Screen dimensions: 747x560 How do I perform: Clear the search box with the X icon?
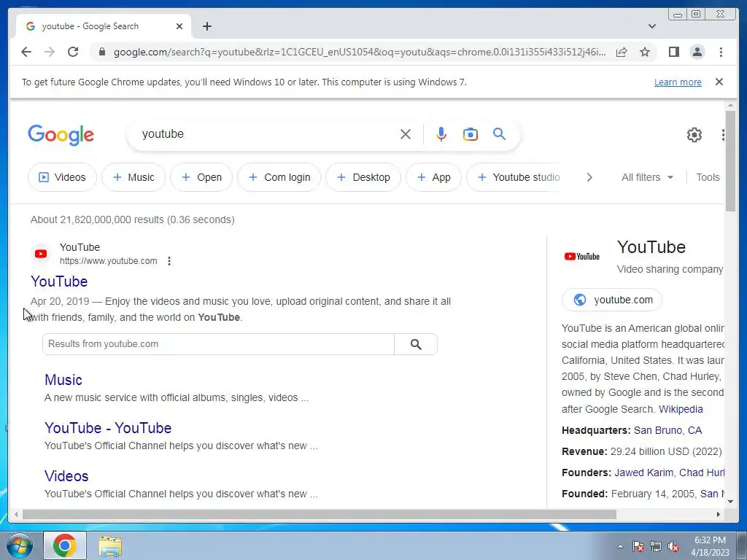(406, 134)
